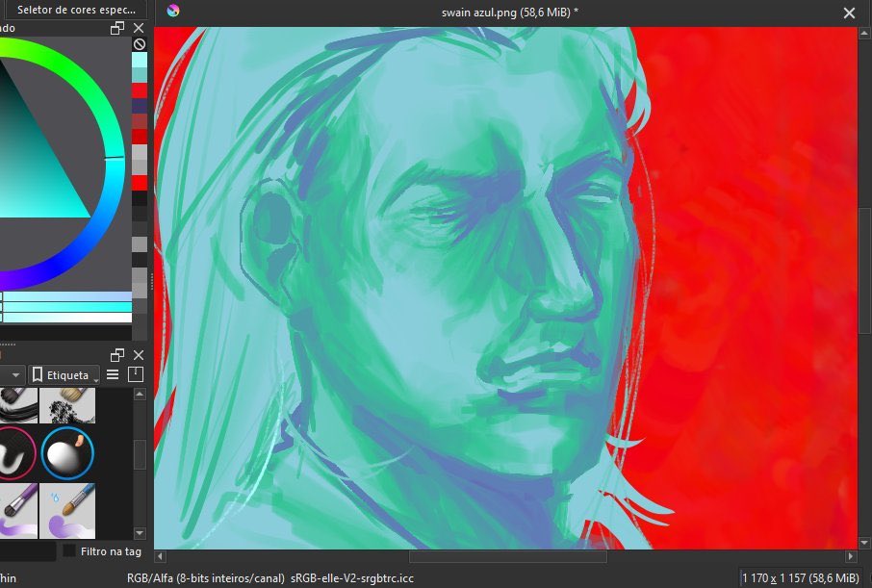Viewport: 872px width, 588px height.
Task: Pick the purple-handled blender brush preset
Action: tap(18, 511)
